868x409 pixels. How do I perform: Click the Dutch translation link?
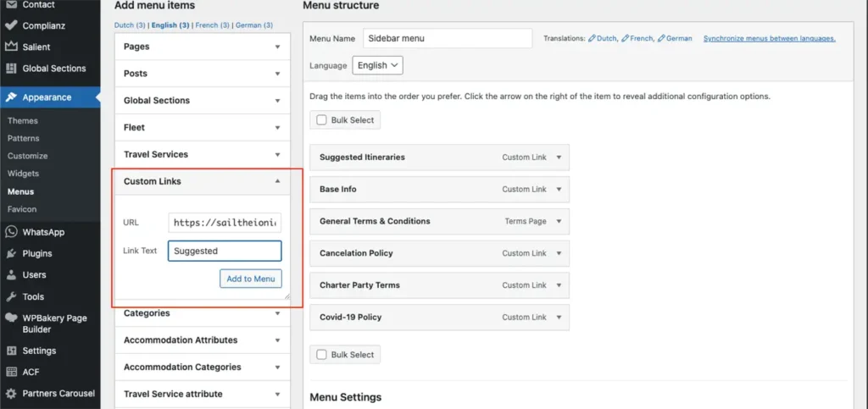tap(606, 39)
